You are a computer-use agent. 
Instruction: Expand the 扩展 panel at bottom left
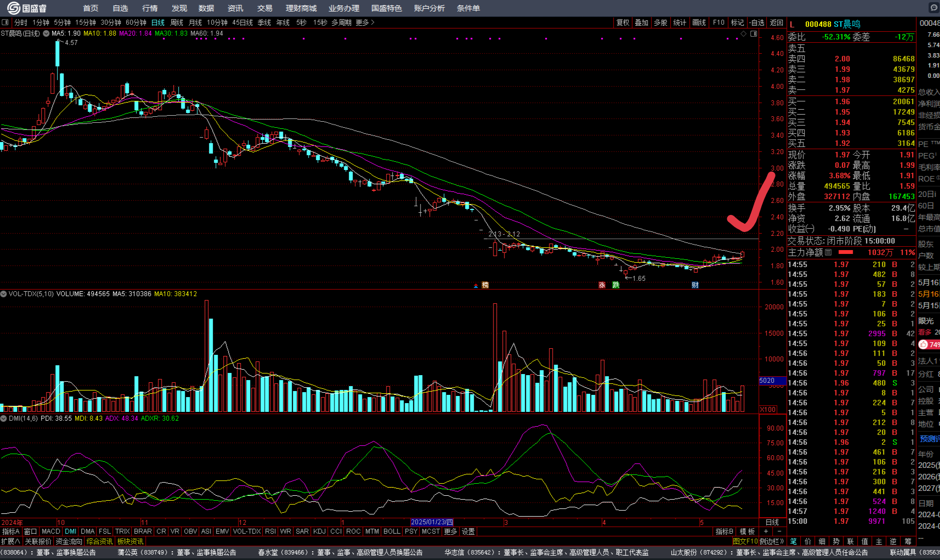pyautogui.click(x=10, y=541)
